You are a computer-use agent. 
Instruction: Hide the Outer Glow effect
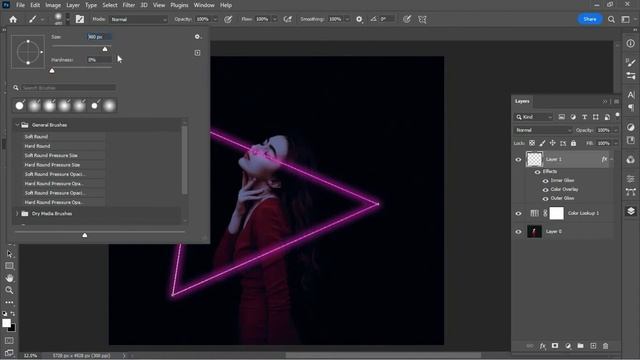click(545, 199)
